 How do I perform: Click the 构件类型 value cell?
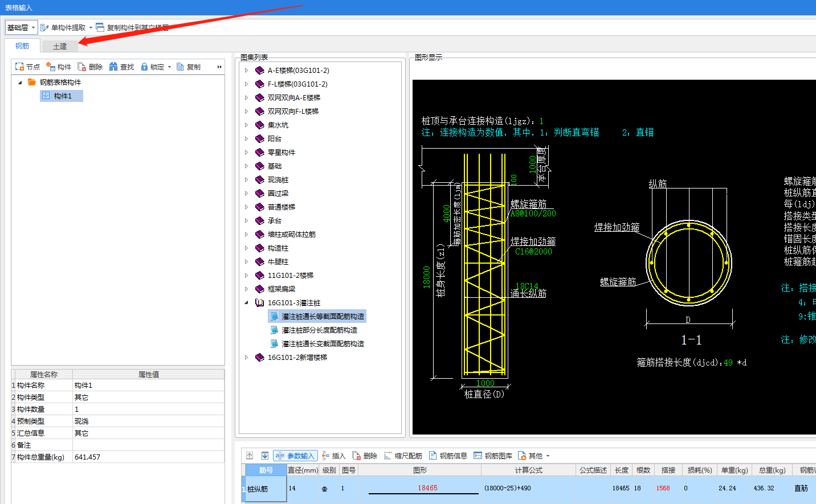[x=148, y=398]
